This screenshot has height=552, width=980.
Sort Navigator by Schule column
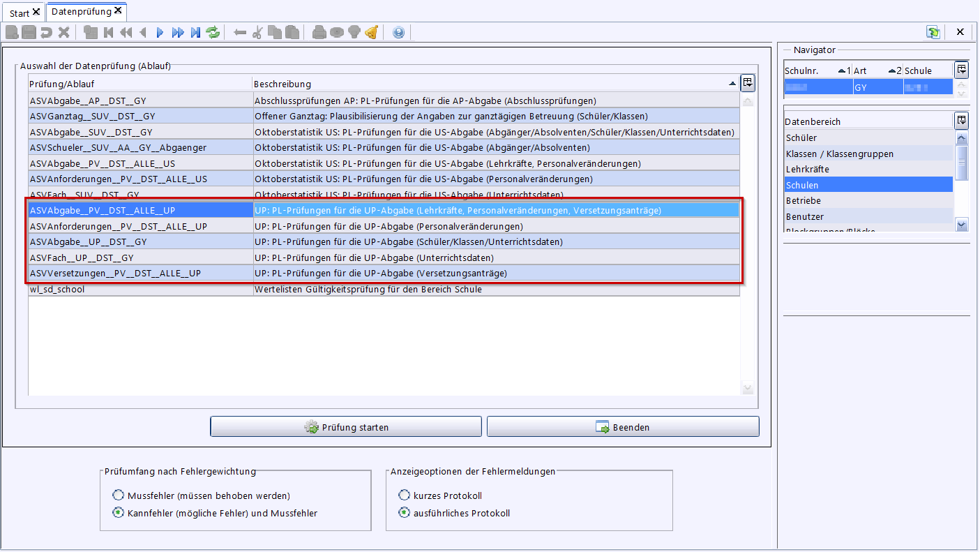pyautogui.click(x=928, y=70)
